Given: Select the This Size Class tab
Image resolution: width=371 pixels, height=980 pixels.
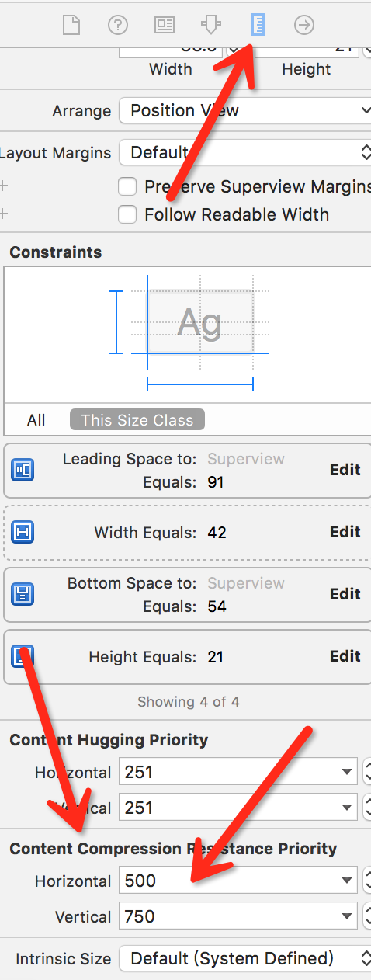Looking at the screenshot, I should (x=137, y=420).
